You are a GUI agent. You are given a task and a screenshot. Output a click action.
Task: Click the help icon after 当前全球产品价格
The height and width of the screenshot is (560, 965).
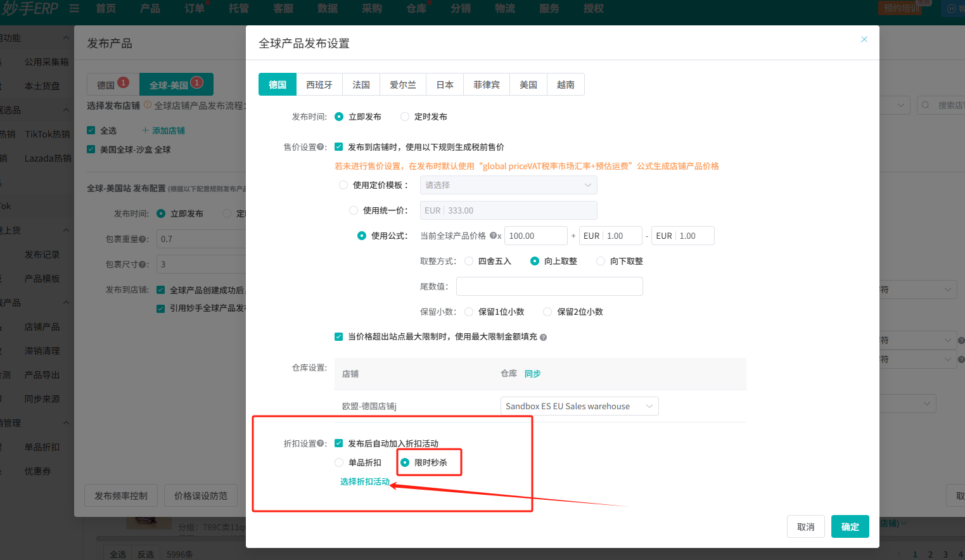(x=492, y=236)
